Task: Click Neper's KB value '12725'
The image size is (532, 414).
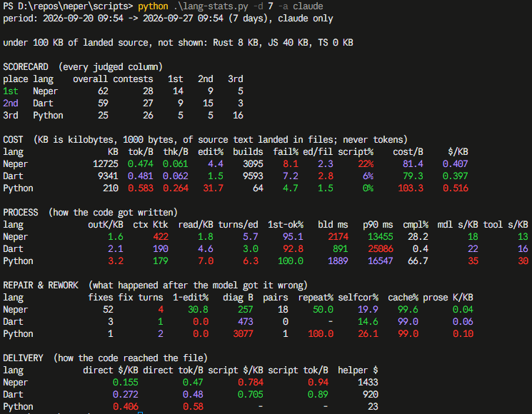Action: [106, 164]
